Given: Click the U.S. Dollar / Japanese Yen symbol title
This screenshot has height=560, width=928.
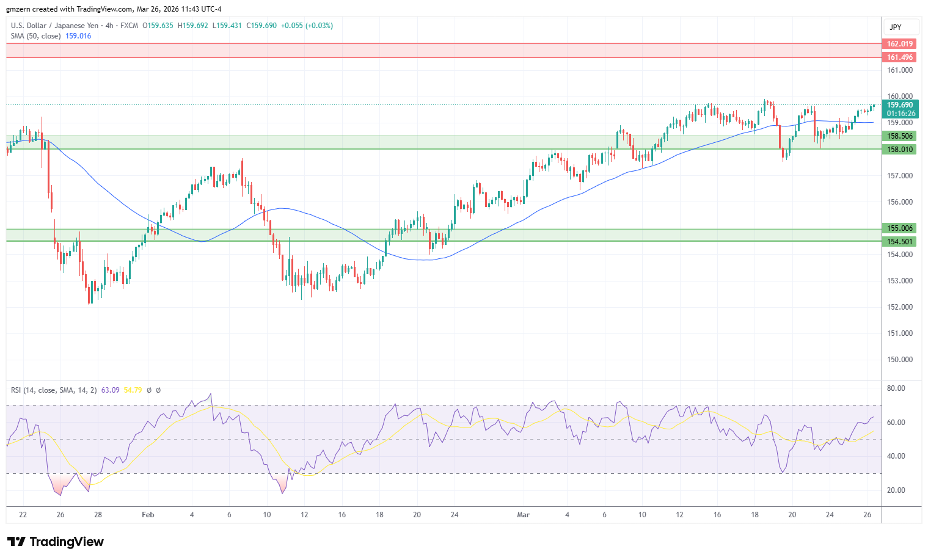Looking at the screenshot, I should tap(54, 26).
